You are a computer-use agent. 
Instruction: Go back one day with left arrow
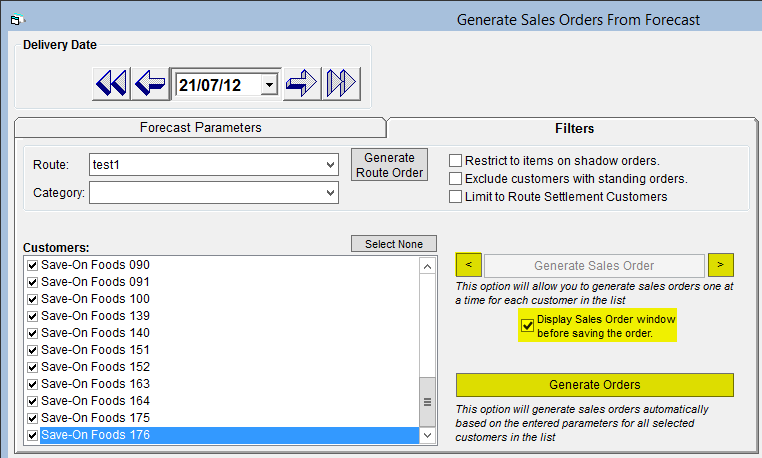(x=150, y=84)
